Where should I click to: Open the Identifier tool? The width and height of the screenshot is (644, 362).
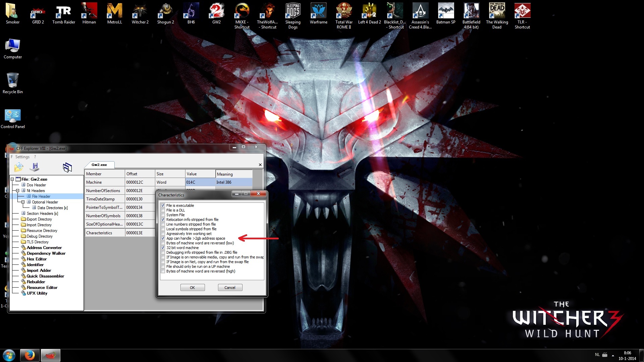[35, 265]
